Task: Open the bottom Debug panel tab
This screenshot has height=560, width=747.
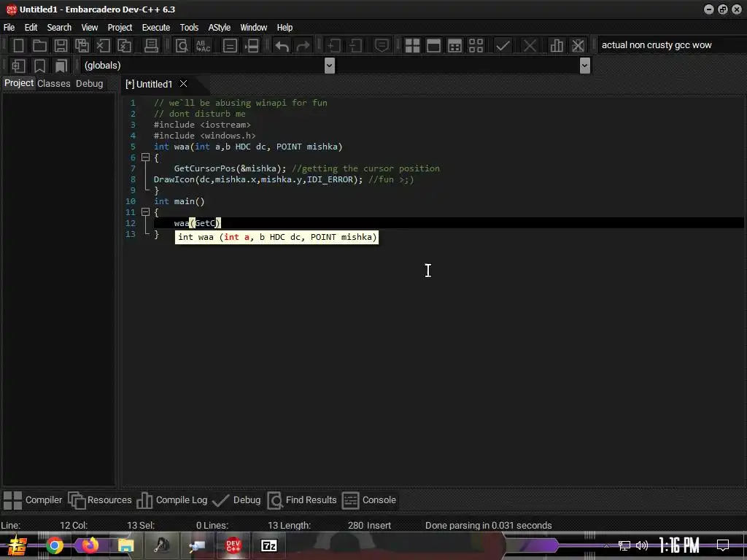Action: pyautogui.click(x=236, y=500)
